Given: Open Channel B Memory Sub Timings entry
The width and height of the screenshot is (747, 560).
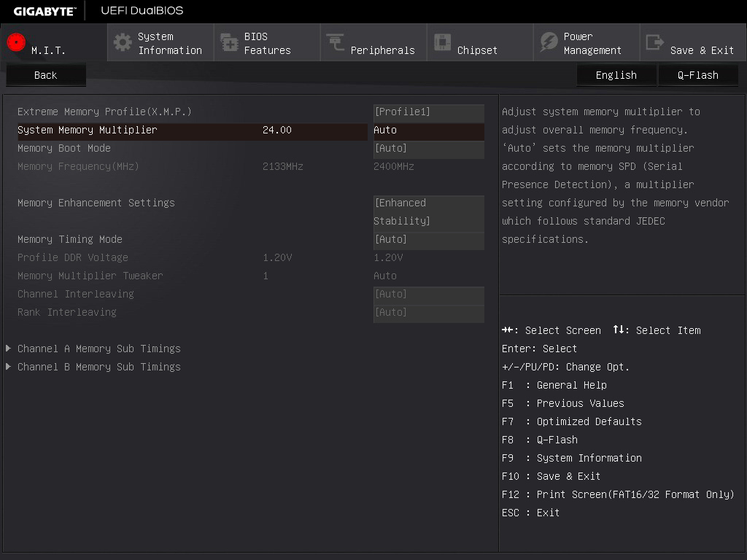Looking at the screenshot, I should point(99,367).
